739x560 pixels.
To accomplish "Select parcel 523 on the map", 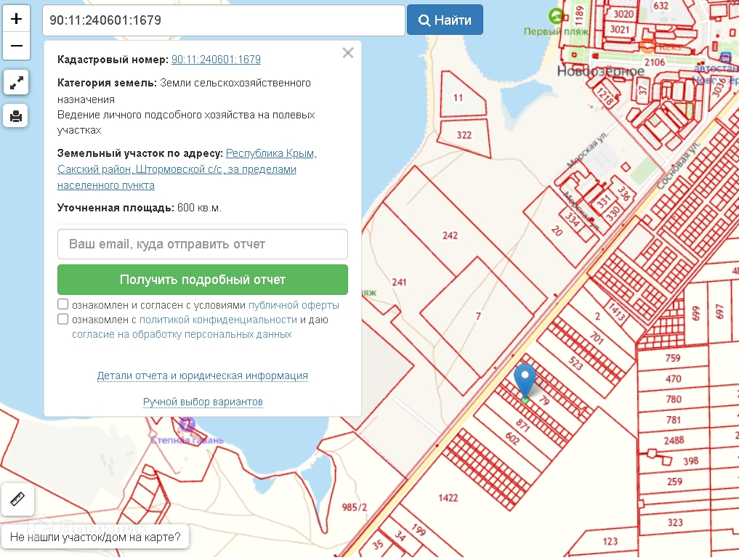I will (x=576, y=363).
